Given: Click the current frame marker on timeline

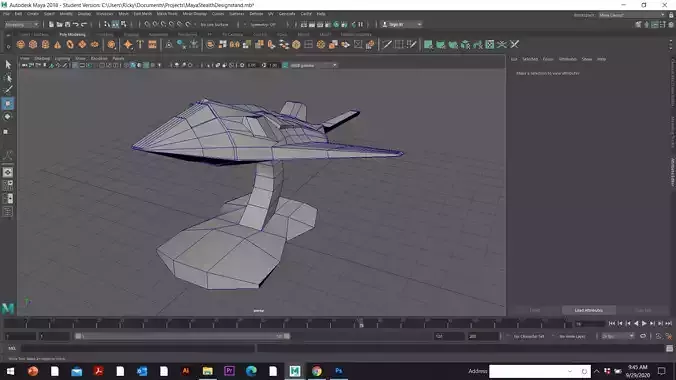Looking at the screenshot, I should (x=361, y=324).
